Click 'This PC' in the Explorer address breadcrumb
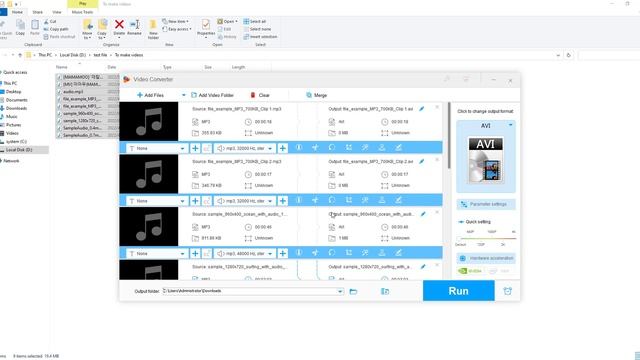Screen dimensions: 640x360 [x=45, y=55]
